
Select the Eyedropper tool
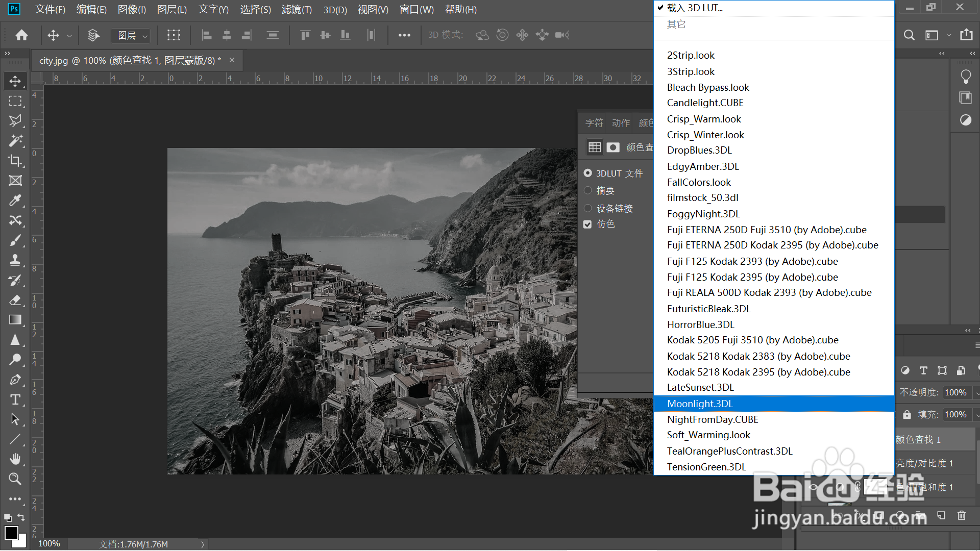coord(15,200)
